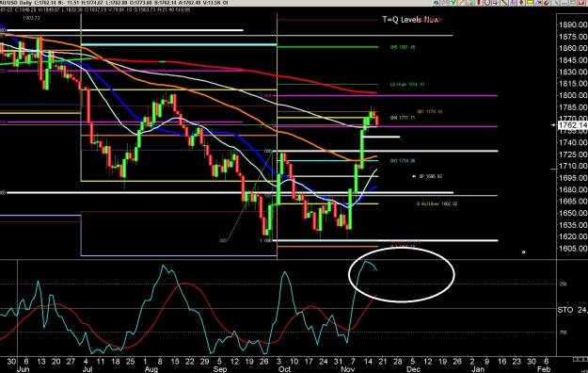Click the date label 21 on the date axis
This screenshot has width=588, height=373.
382,362
